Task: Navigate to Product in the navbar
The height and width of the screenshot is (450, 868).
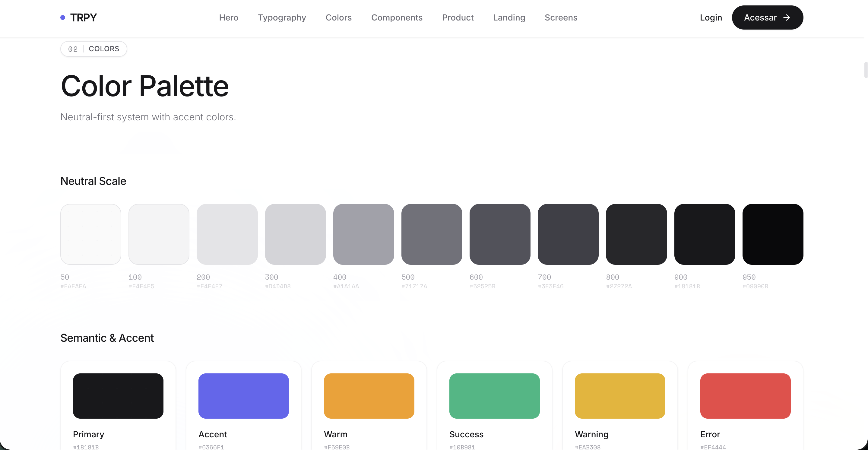Action: tap(458, 17)
